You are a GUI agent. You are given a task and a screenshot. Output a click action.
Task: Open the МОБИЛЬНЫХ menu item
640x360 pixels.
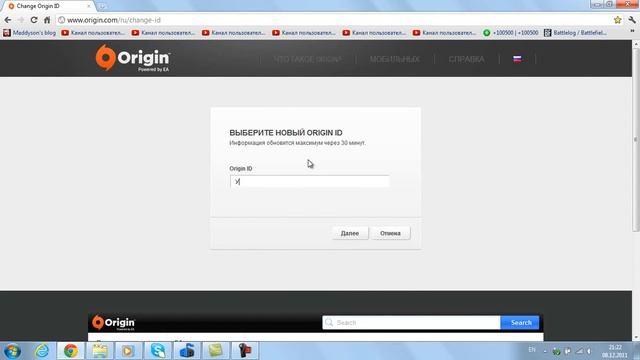395,59
